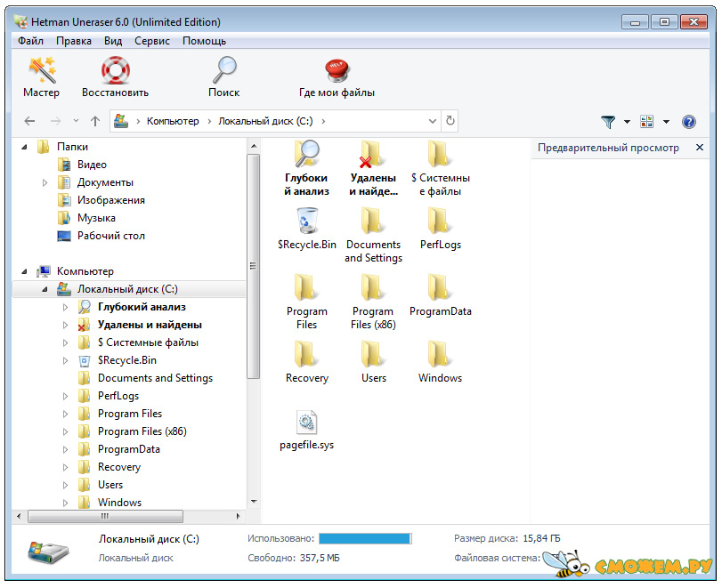This screenshot has height=588, width=722.
Task: Click the tree scroll-right arrow
Action: point(238,516)
